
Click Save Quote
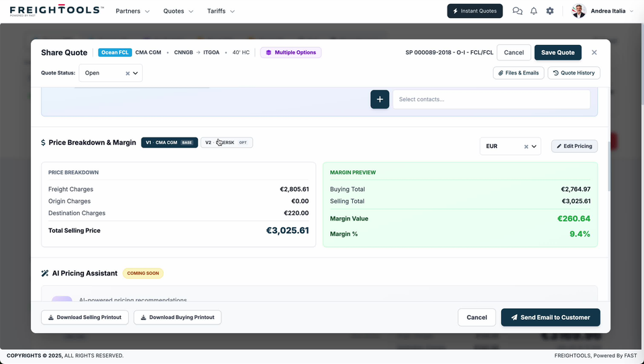[557, 52]
